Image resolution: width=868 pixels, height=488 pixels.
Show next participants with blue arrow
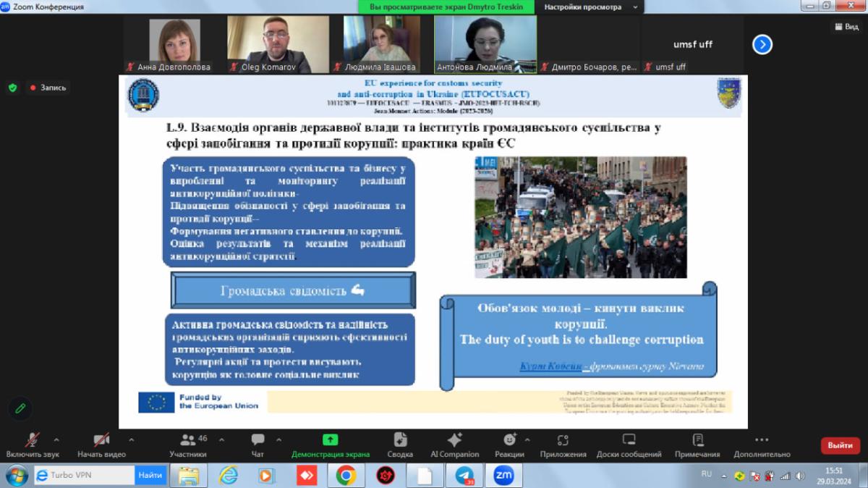(x=762, y=45)
